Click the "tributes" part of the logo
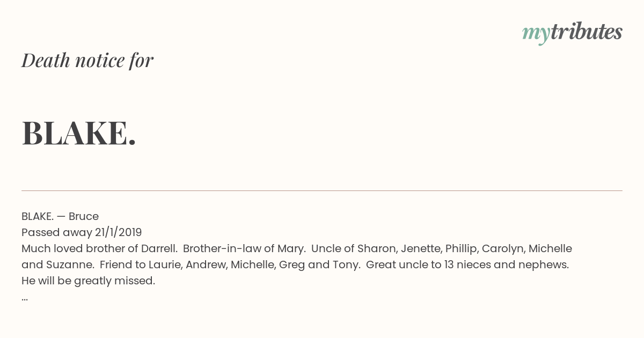The image size is (644, 338). coord(586,32)
